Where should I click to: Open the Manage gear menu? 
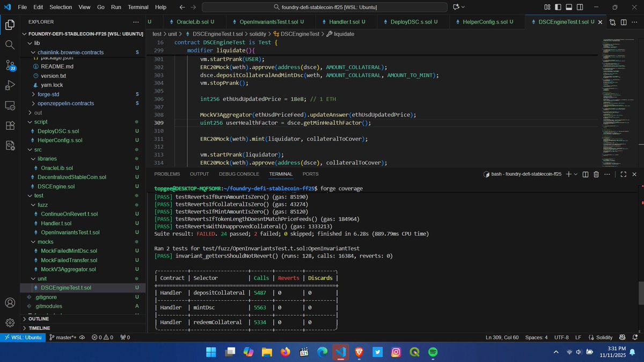tap(10, 323)
